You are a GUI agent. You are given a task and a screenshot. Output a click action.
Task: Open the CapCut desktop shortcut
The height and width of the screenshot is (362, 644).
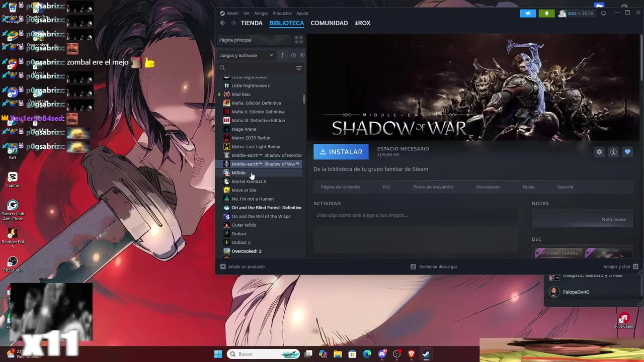[x=13, y=180]
